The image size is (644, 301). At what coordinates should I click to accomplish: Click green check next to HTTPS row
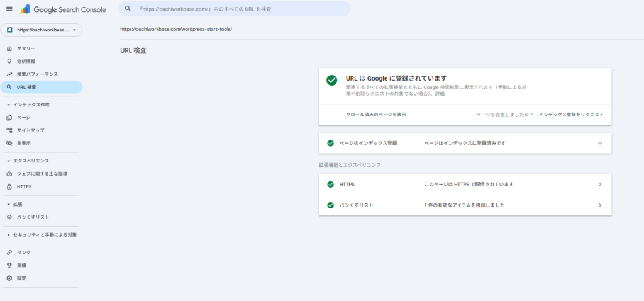330,185
